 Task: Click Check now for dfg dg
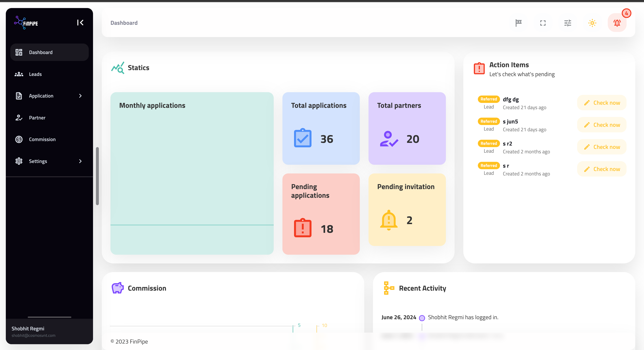click(602, 103)
